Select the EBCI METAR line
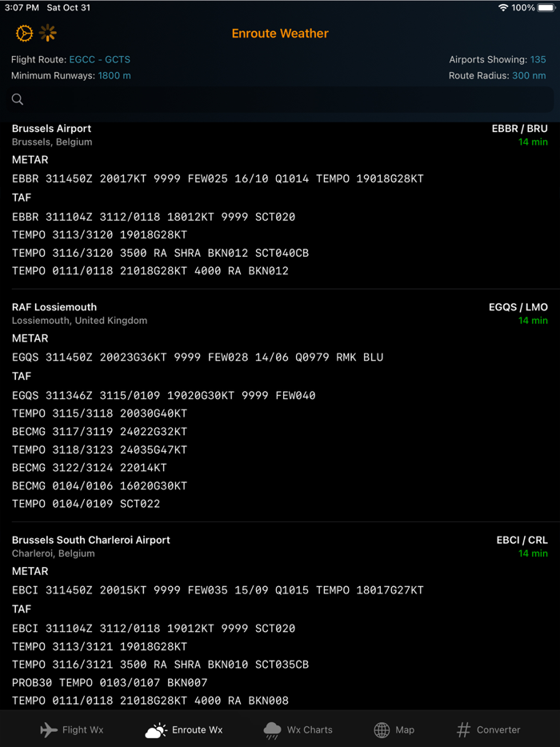The image size is (560, 747). [218, 590]
